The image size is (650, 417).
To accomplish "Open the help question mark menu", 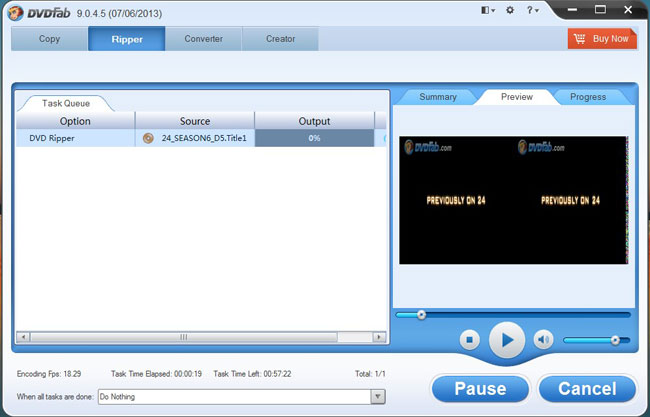I will coord(532,10).
